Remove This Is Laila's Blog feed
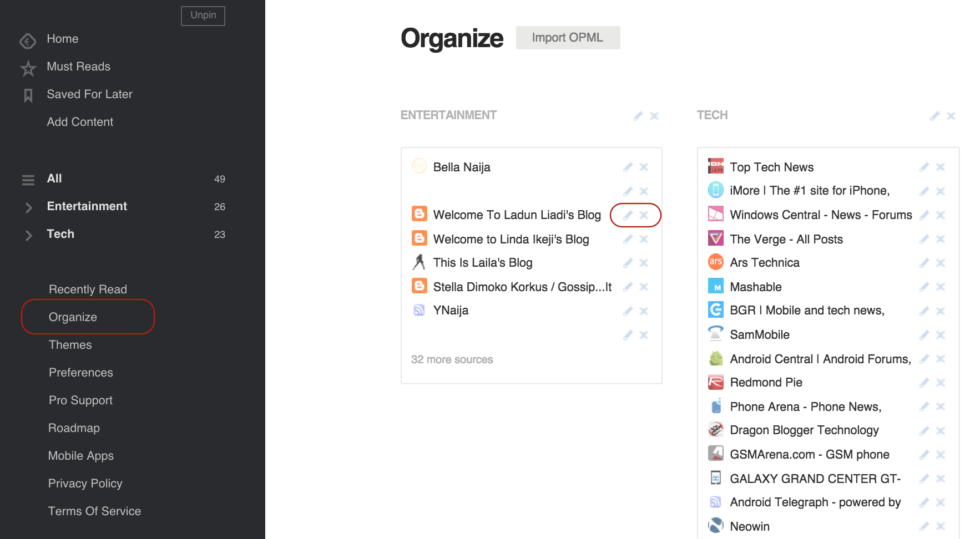980x539 pixels. [644, 263]
